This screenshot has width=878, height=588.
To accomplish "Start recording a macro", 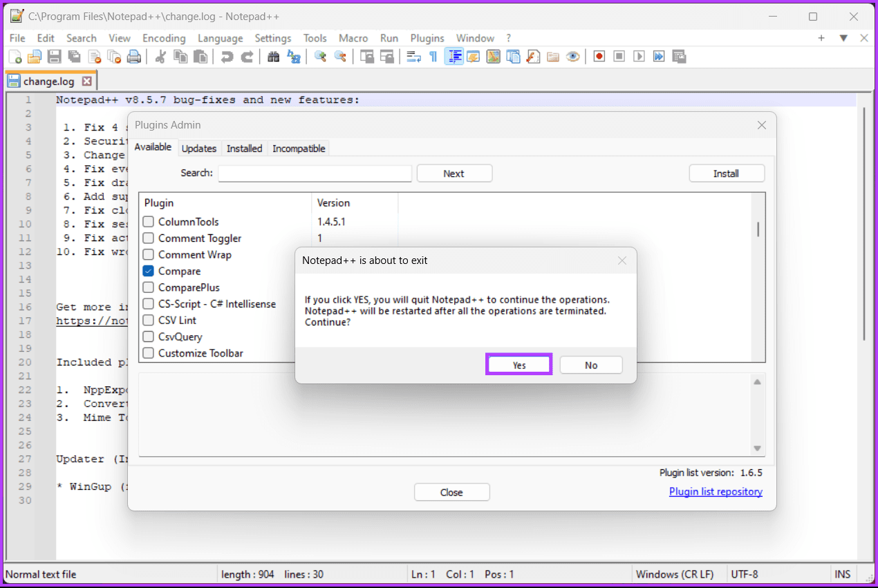I will [x=599, y=56].
